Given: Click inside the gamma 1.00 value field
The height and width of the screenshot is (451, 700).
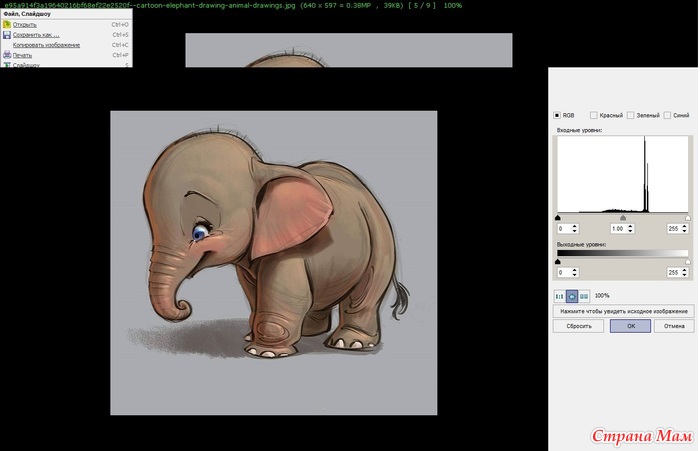Looking at the screenshot, I should 619,229.
